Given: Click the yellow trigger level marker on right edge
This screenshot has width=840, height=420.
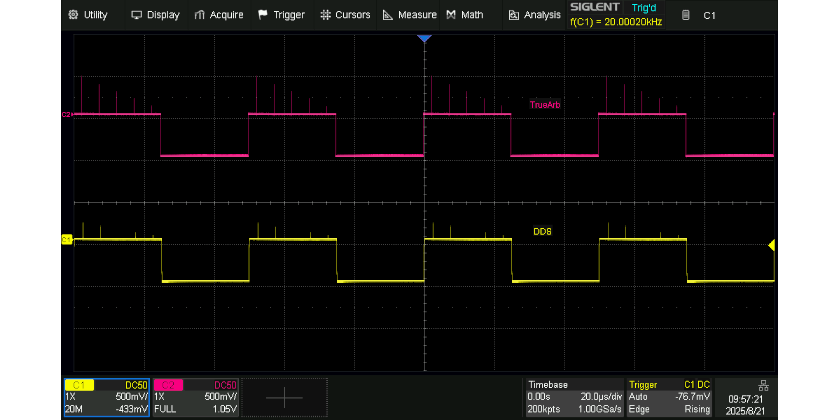Looking at the screenshot, I should [x=771, y=246].
